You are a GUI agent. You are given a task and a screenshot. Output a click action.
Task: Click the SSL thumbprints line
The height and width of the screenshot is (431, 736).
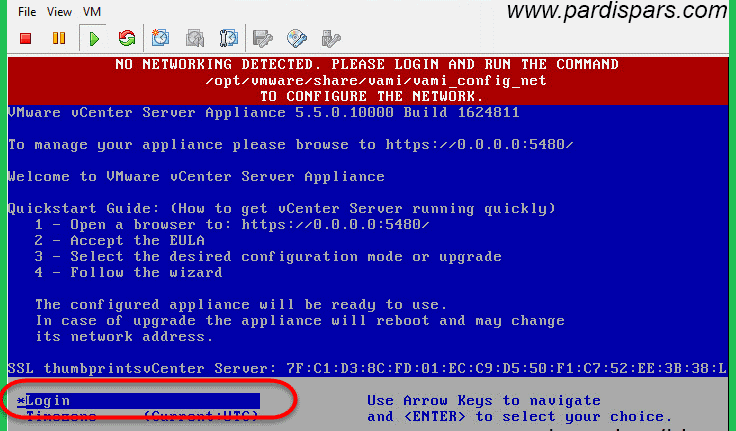tap(368, 369)
